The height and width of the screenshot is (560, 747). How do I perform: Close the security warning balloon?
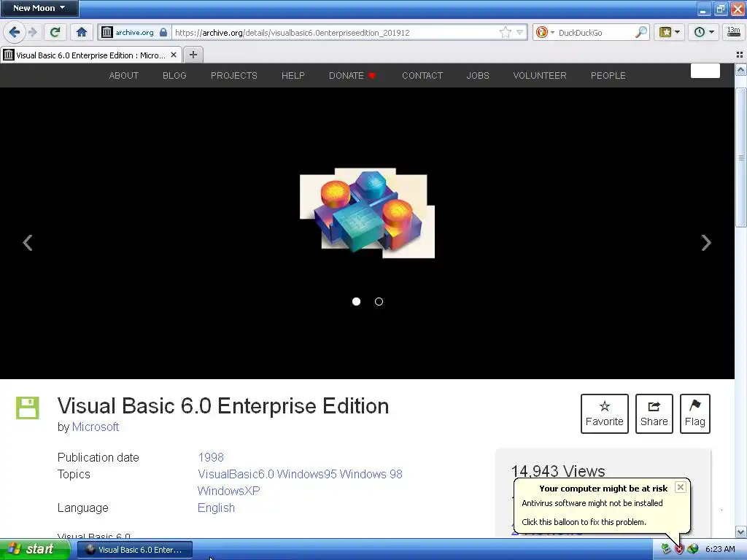[681, 487]
